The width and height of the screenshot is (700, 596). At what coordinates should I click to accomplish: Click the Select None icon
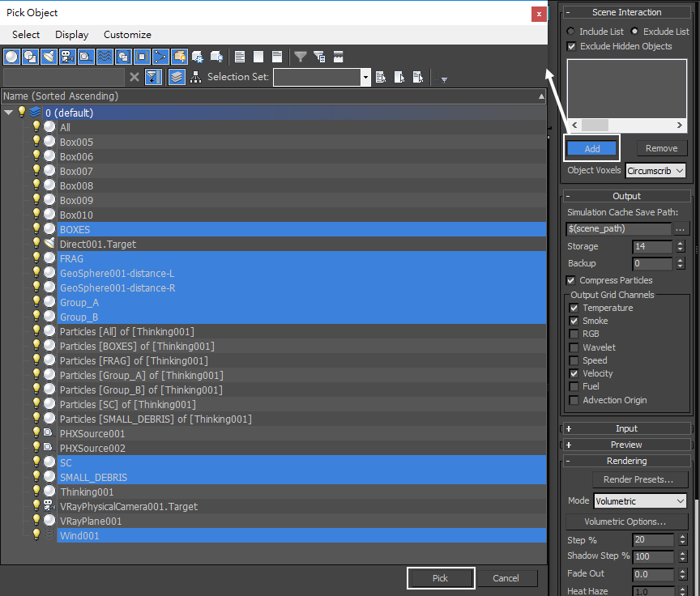coord(258,57)
